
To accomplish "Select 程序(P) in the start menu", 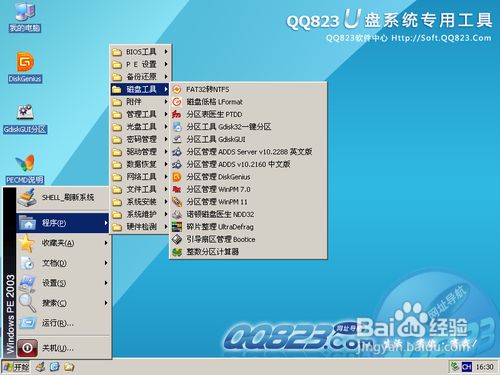I will coord(63,223).
